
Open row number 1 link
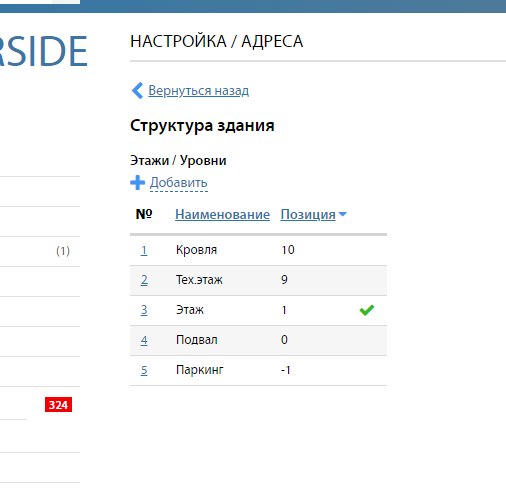click(x=144, y=250)
